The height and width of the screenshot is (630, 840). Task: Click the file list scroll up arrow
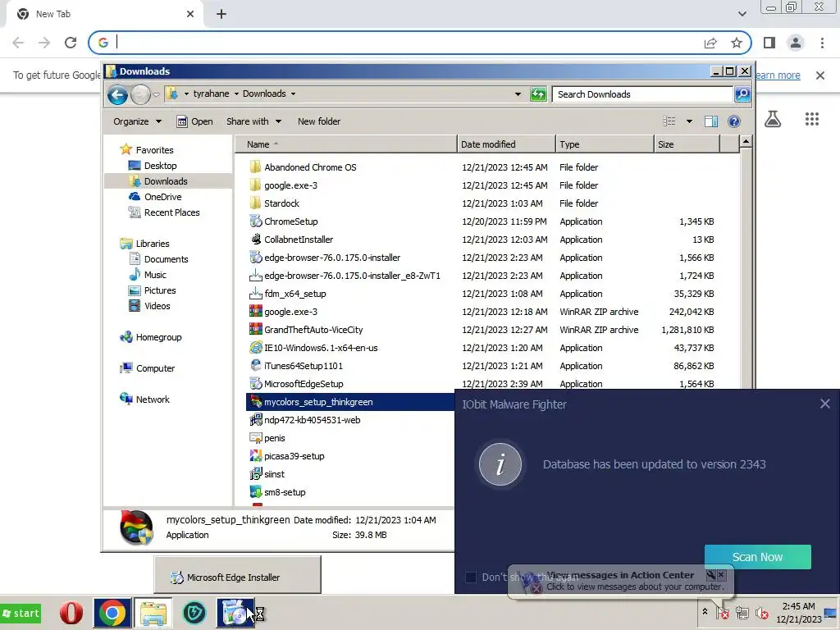point(746,142)
